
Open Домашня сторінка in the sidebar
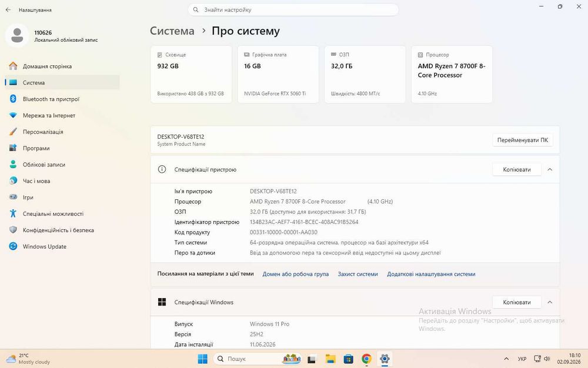click(x=62, y=66)
